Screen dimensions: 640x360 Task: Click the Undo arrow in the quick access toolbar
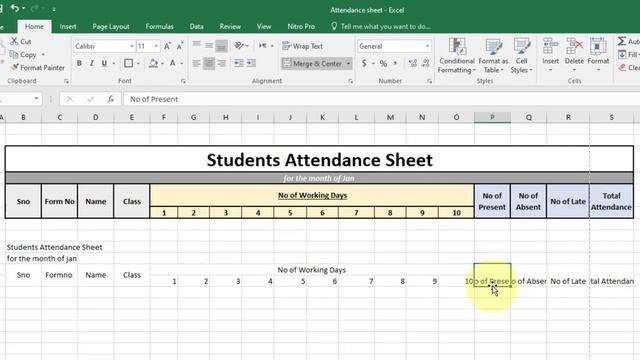pyautogui.click(x=15, y=8)
